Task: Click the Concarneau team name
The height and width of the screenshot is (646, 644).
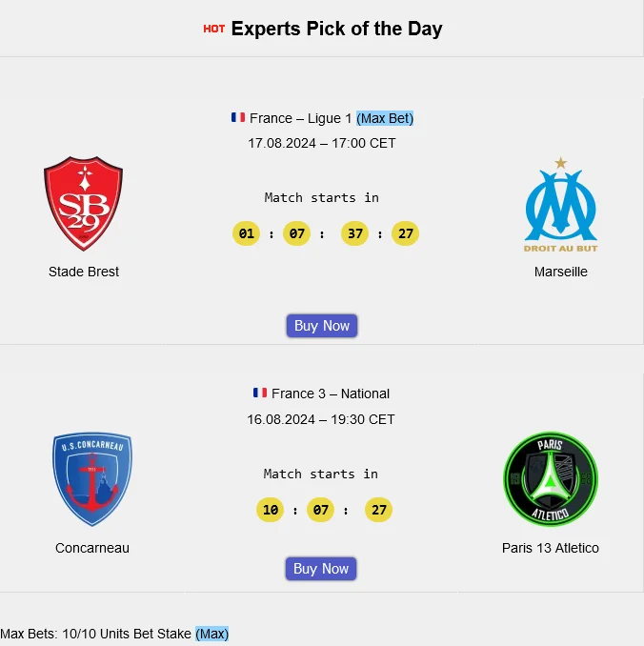Action: pyautogui.click(x=92, y=548)
